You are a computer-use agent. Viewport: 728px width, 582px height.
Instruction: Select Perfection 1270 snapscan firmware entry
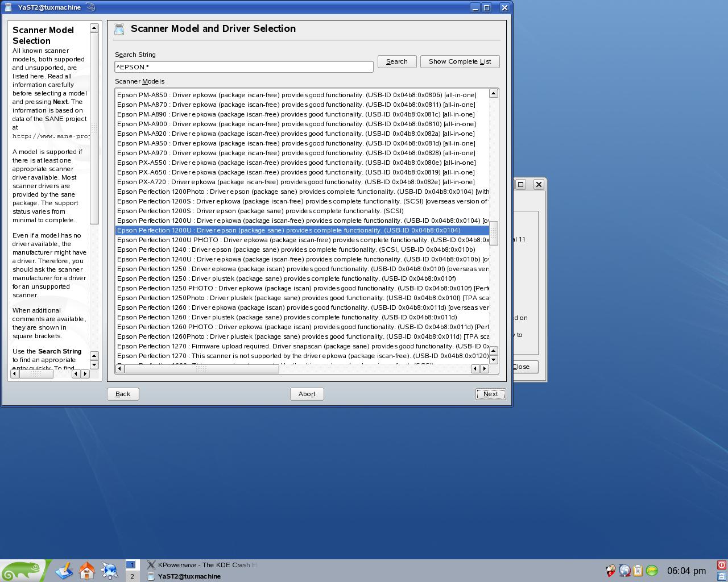coord(302,346)
